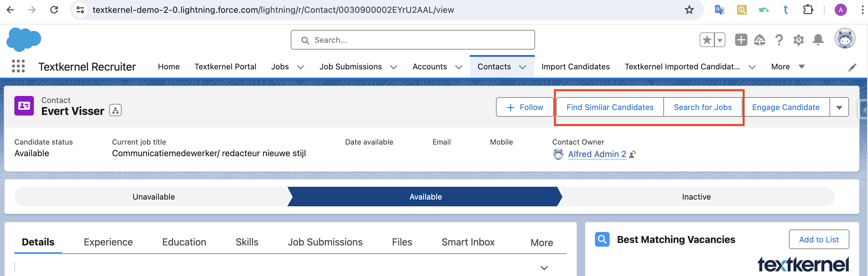Screen dimensions: 868x276
Task: Bookmark this page with star icon
Action: click(689, 10)
